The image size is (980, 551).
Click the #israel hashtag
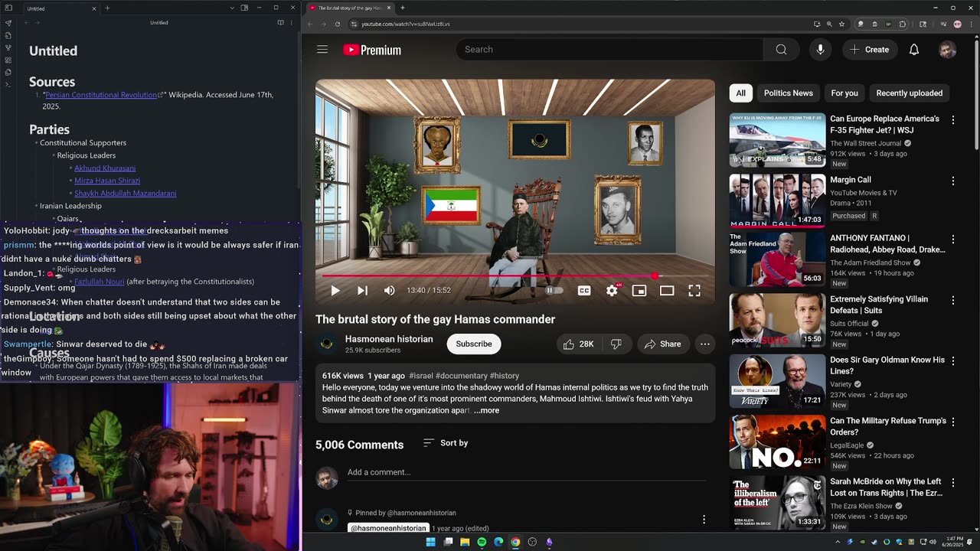click(x=421, y=377)
